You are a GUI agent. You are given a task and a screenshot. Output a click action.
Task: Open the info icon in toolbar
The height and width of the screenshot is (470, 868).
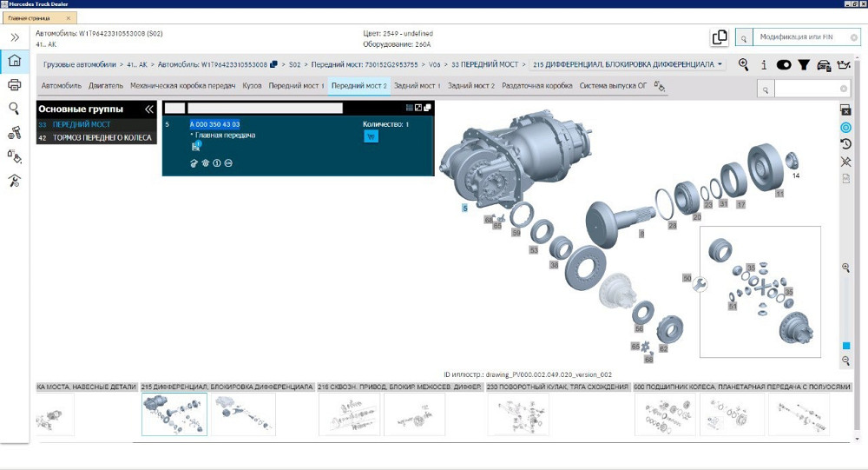[763, 64]
